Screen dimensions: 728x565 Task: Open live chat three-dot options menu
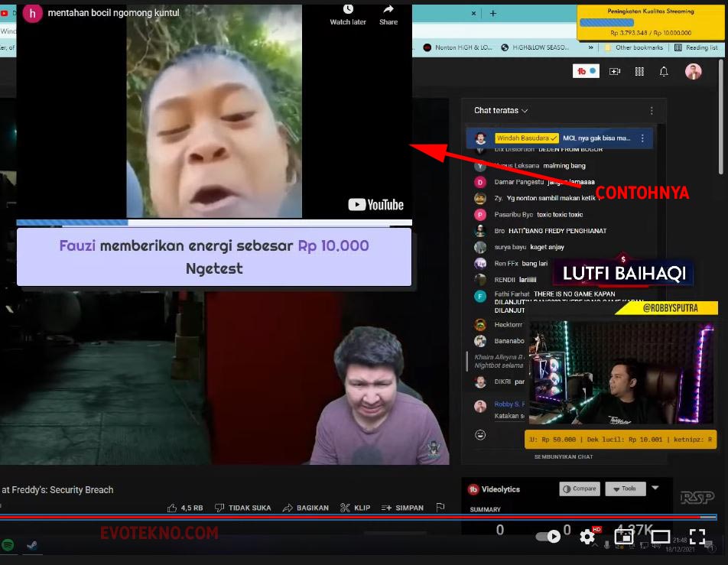pyautogui.click(x=652, y=111)
